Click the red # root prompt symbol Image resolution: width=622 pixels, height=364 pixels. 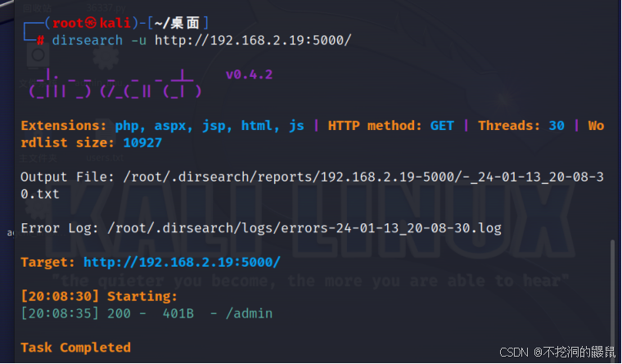click(x=40, y=39)
